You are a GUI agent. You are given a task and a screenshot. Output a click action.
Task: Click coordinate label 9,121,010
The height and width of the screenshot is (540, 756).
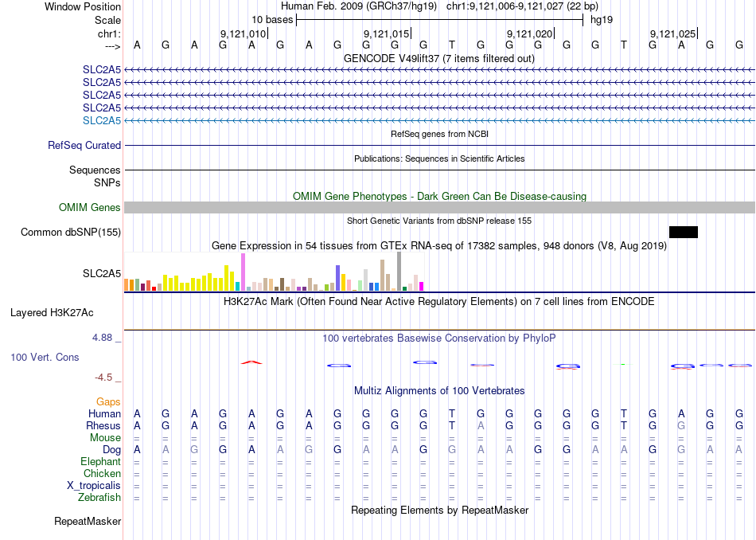pyautogui.click(x=243, y=33)
